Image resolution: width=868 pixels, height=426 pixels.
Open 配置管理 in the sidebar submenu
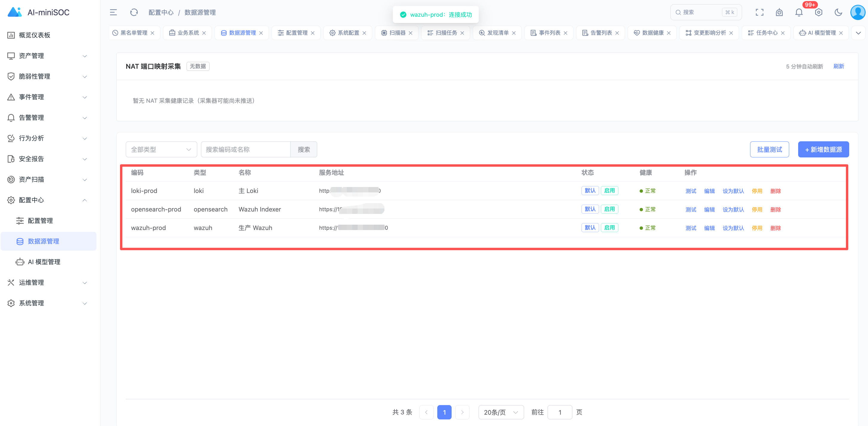48,220
